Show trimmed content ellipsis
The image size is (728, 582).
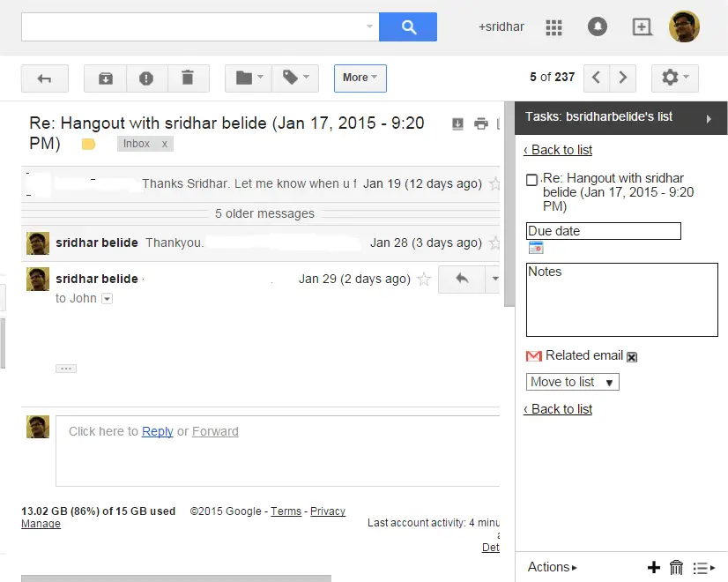(x=66, y=369)
